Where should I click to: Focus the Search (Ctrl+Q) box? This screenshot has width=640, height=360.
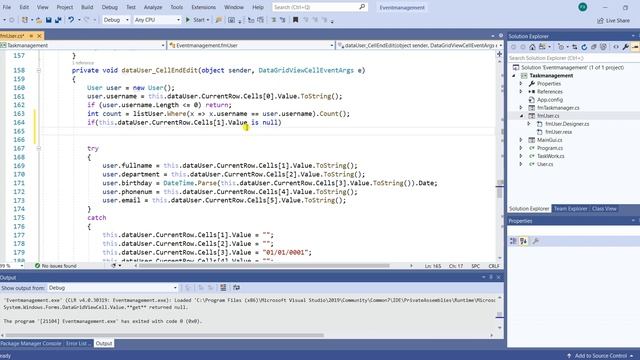[320, 7]
